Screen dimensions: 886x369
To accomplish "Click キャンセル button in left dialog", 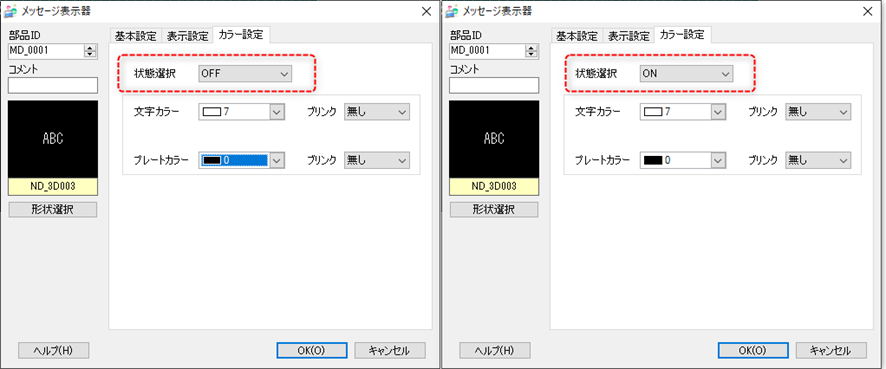I will 390,350.
